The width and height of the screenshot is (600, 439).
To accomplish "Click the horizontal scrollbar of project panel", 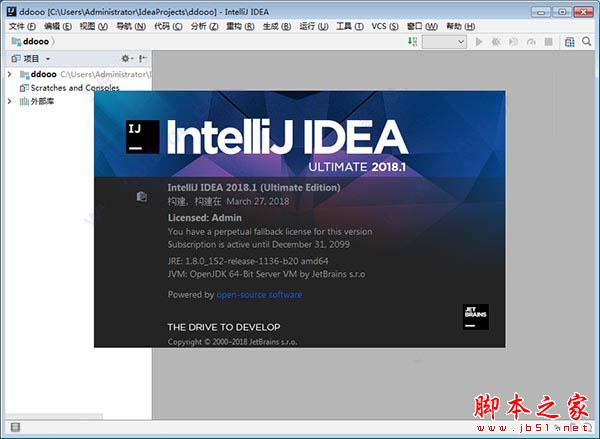I will 54,416.
